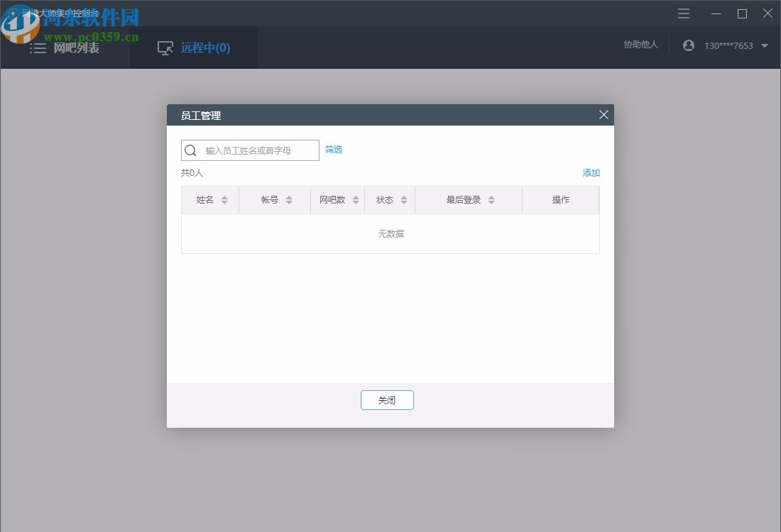
Task: Switch to the 网吧列表 tab
Action: (x=76, y=48)
